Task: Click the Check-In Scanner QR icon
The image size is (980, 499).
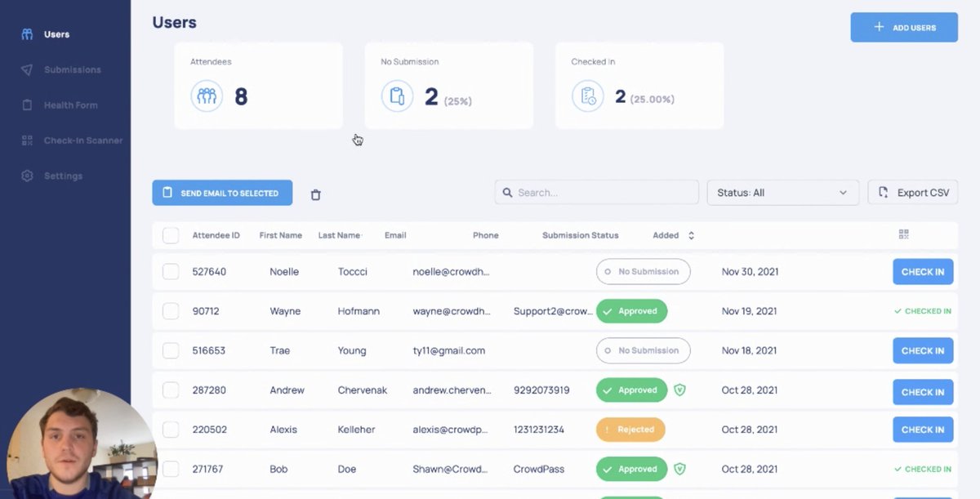Action: [27, 140]
